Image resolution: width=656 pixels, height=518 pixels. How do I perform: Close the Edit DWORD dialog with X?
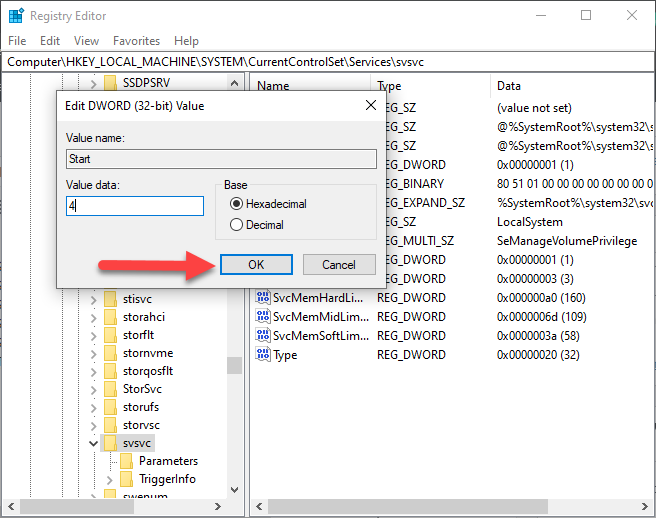370,105
